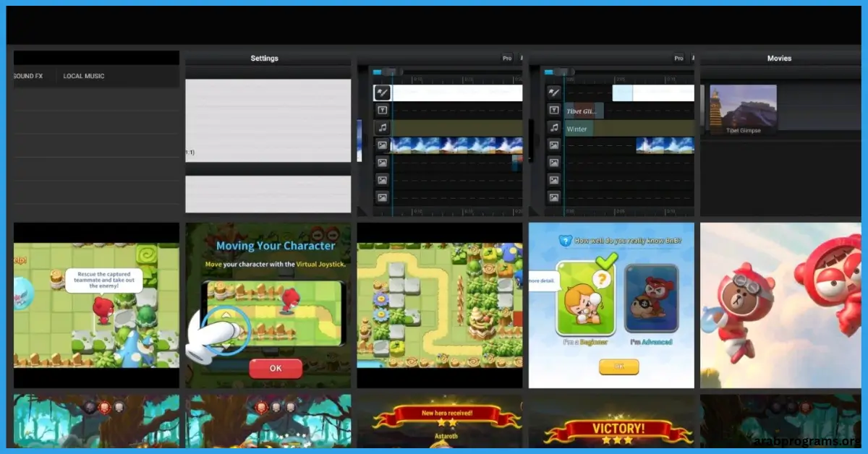Click the Movies header title

coord(780,59)
